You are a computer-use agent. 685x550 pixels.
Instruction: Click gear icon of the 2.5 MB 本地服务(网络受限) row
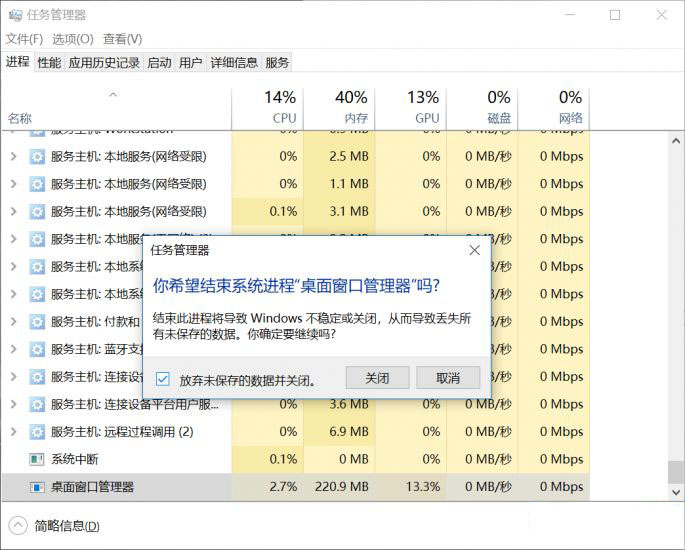pos(37,156)
